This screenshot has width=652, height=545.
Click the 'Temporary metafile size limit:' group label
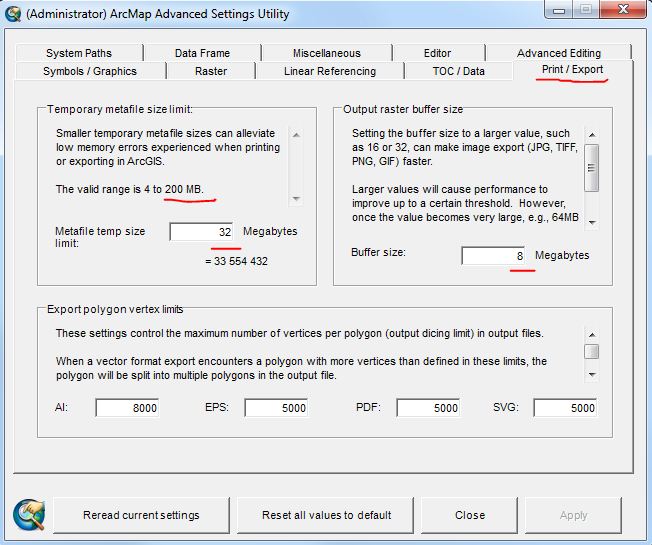point(120,109)
